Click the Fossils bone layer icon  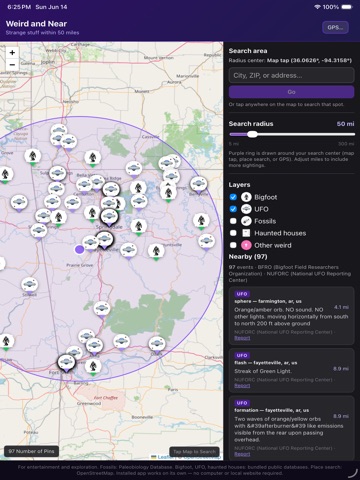(x=246, y=221)
